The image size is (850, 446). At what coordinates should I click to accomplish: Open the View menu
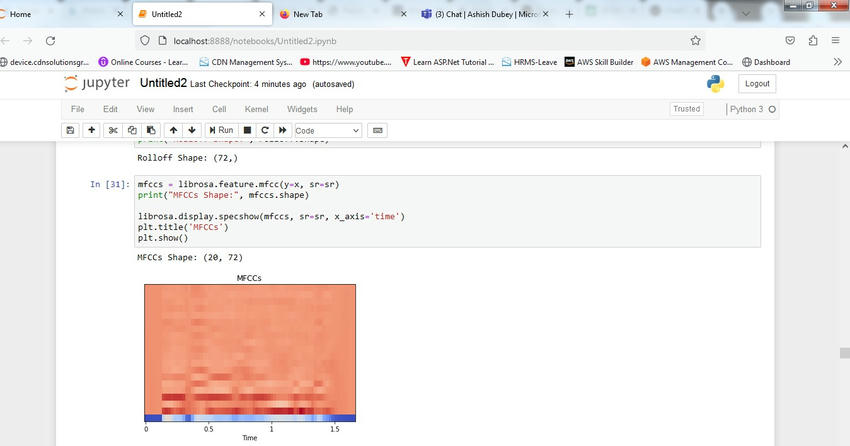click(145, 109)
